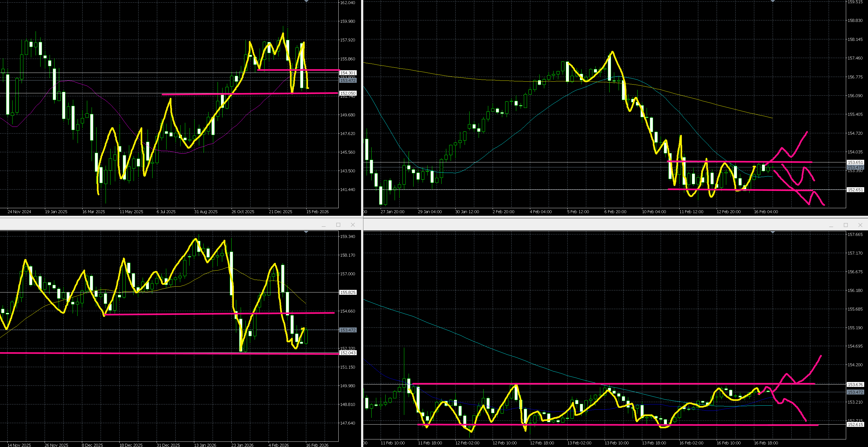
Task: Click the 152.043 price label
Action: pyautogui.click(x=348, y=353)
